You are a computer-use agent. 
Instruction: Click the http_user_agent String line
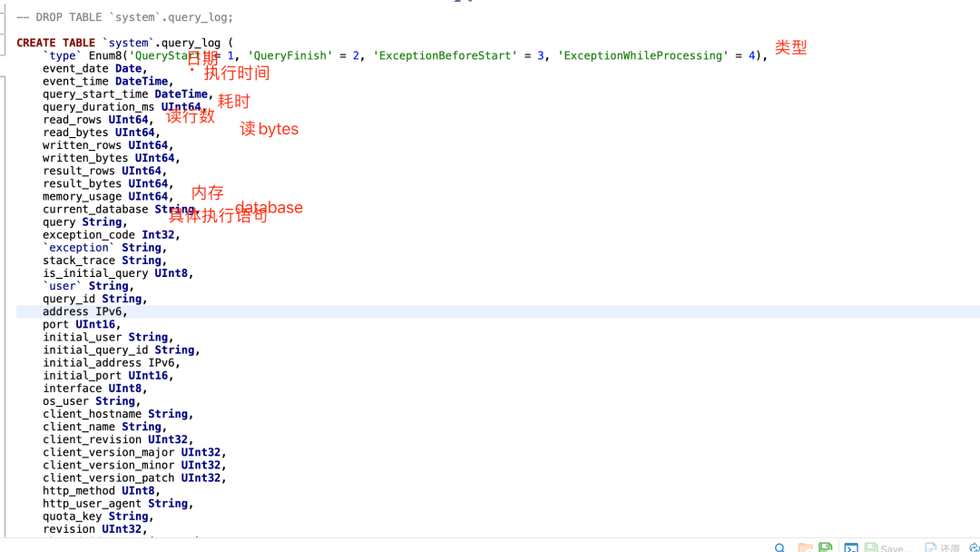[x=117, y=504]
